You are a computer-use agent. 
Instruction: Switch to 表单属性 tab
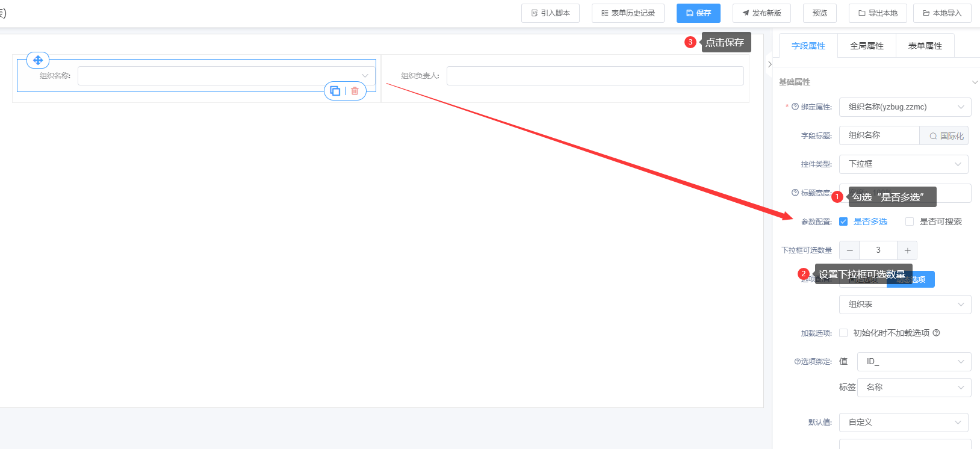(925, 46)
